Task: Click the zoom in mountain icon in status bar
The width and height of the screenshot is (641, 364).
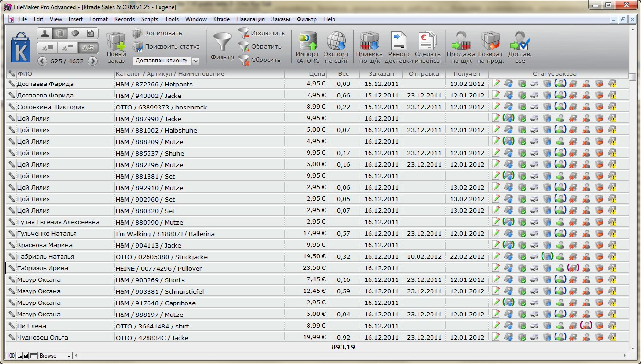Action: point(26,356)
